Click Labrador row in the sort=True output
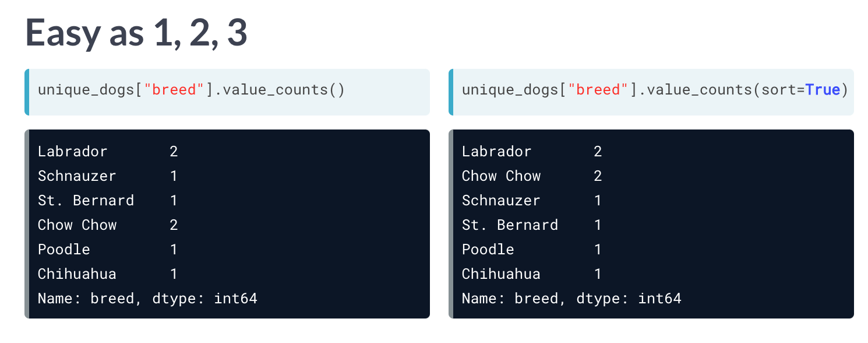868x343 pixels. pyautogui.click(x=532, y=152)
